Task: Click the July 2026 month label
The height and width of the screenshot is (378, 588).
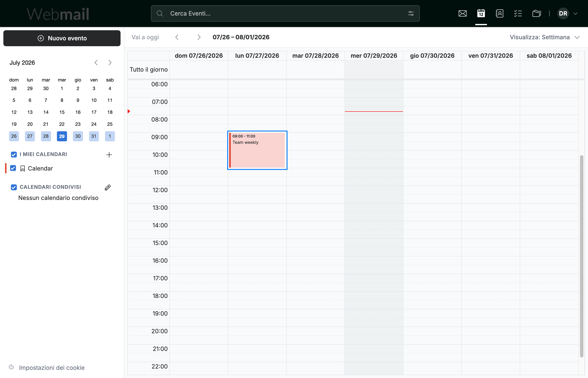Action: tap(22, 63)
